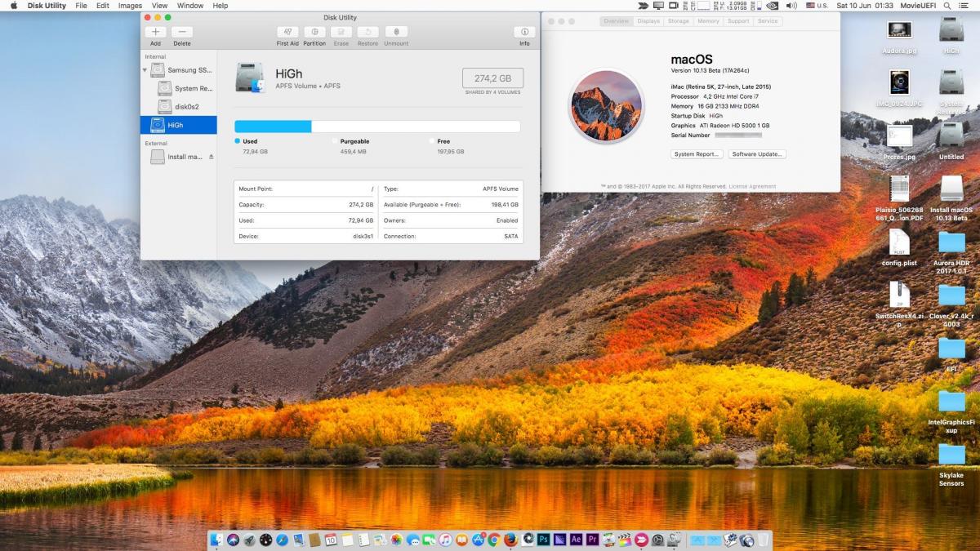Switch to Support tab in About This Mac
The image size is (980, 551).
click(738, 21)
